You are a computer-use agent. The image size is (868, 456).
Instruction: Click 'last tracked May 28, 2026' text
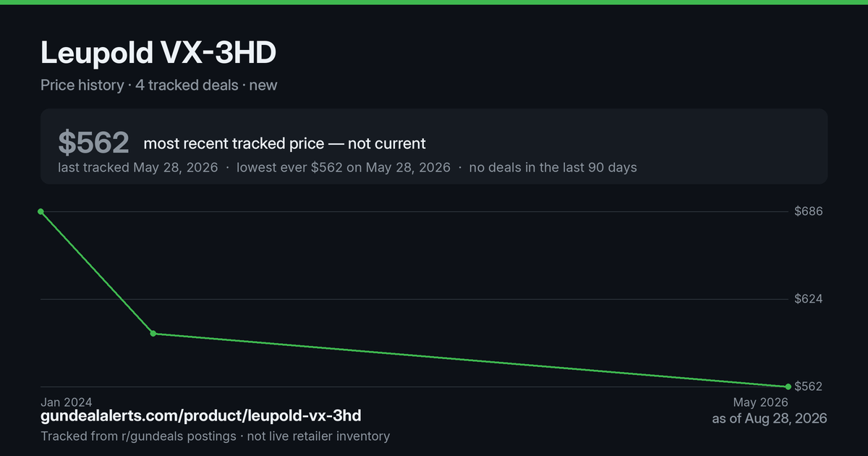click(137, 167)
